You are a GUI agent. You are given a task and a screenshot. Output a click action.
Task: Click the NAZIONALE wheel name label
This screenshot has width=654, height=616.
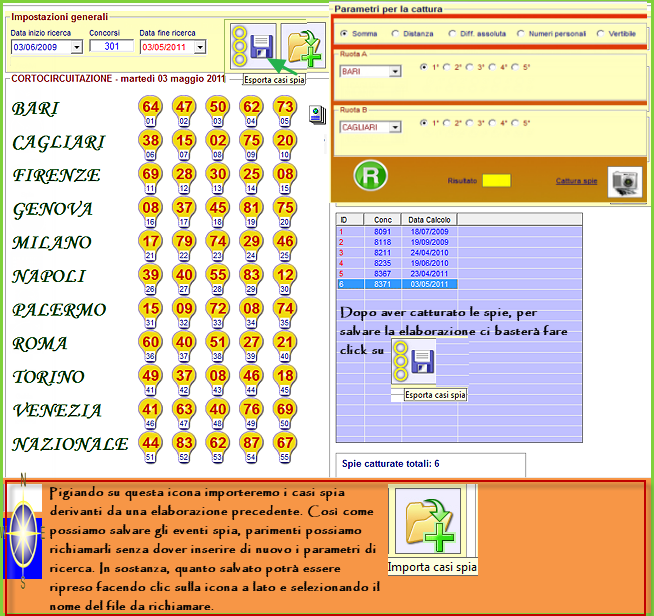tap(70, 445)
